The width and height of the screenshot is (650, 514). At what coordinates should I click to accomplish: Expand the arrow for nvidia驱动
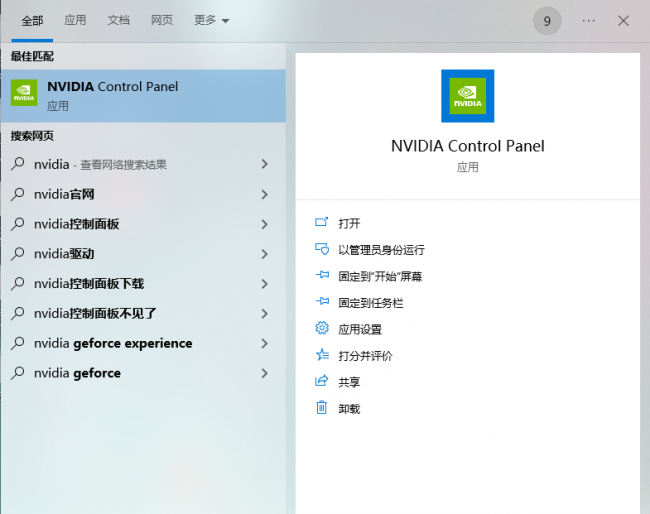pos(264,254)
